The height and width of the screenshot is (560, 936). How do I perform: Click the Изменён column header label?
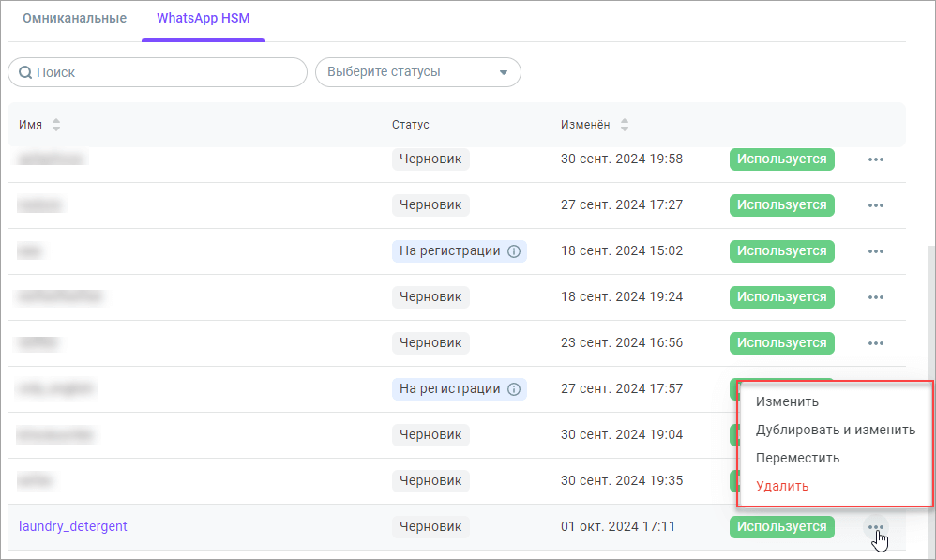click(585, 125)
